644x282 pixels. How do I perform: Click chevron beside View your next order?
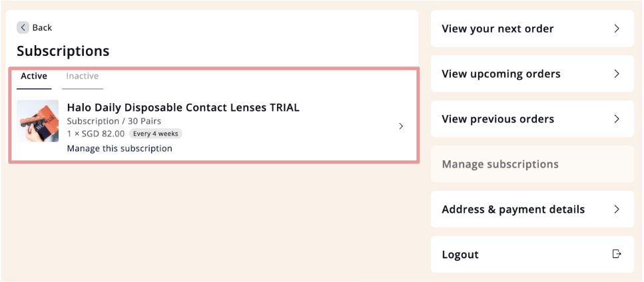[x=617, y=29]
